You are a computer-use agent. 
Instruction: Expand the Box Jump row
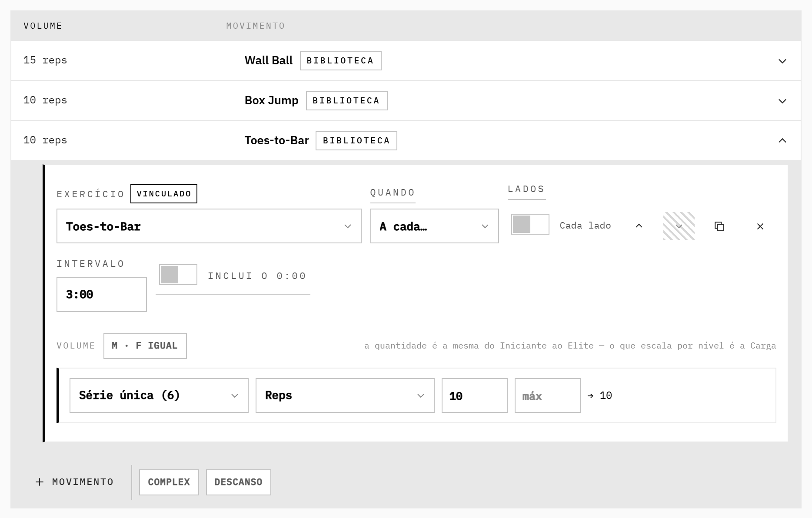pos(782,101)
